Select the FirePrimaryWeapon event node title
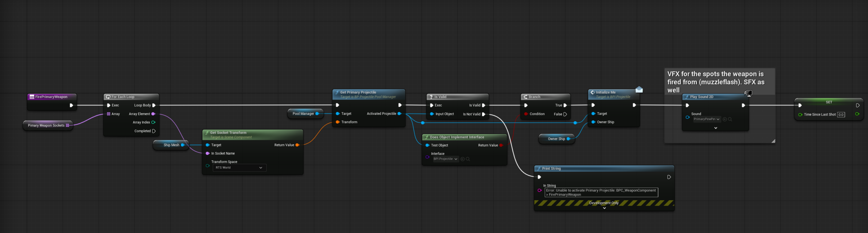This screenshot has width=868, height=233. coord(51,97)
